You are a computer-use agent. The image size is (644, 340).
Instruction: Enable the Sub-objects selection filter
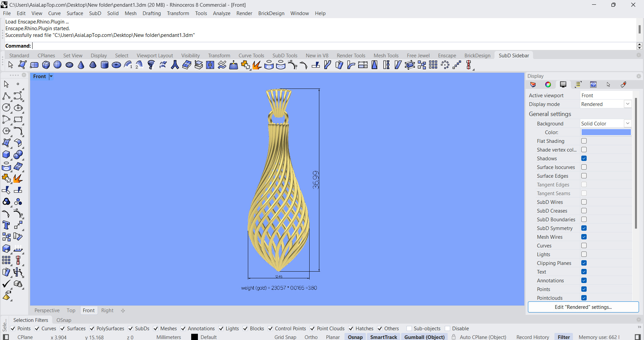[409, 328]
